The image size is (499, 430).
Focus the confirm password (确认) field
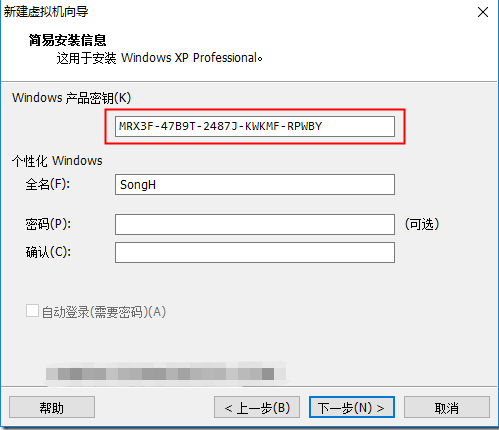[255, 253]
